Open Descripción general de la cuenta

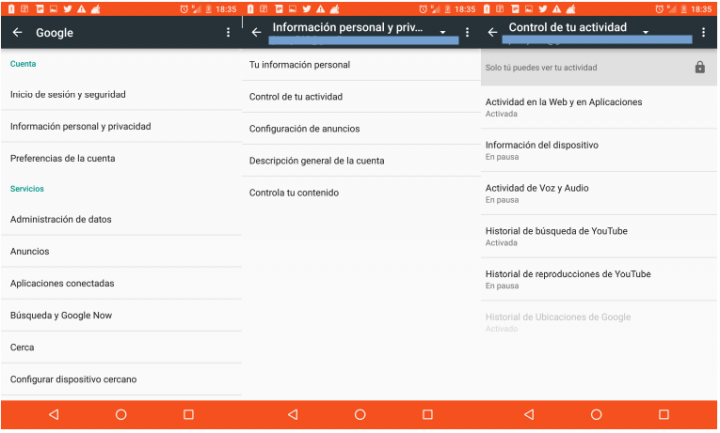coord(361,161)
